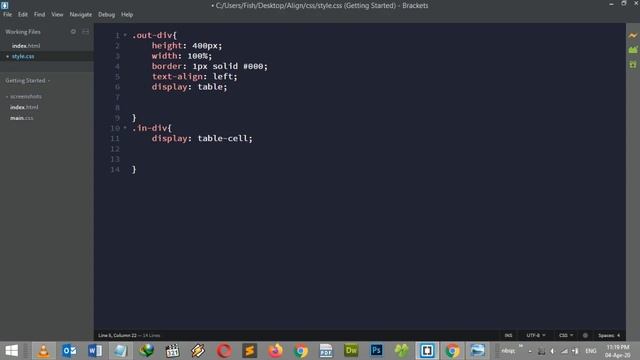Open the Navigate menu
640x360 pixels.
tap(81, 14)
